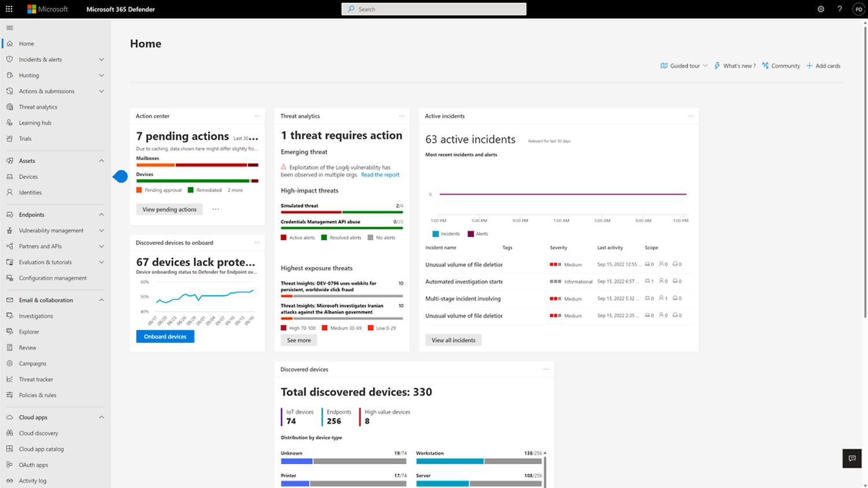
Task: Open Discovered devices to onboard options
Action: pos(257,243)
